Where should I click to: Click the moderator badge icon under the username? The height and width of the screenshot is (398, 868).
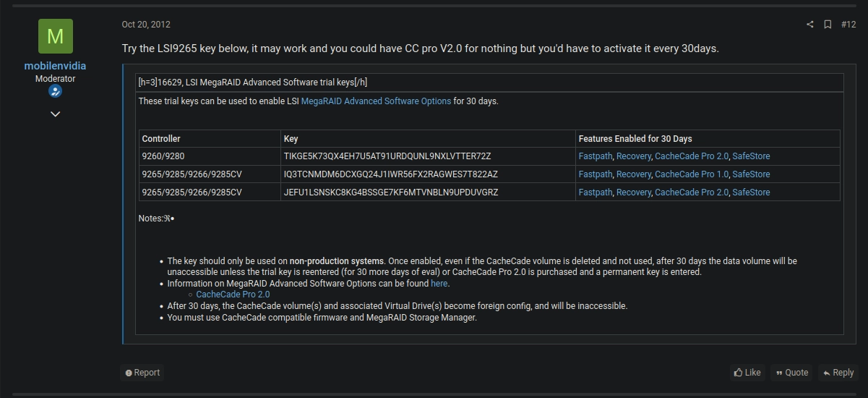point(55,91)
